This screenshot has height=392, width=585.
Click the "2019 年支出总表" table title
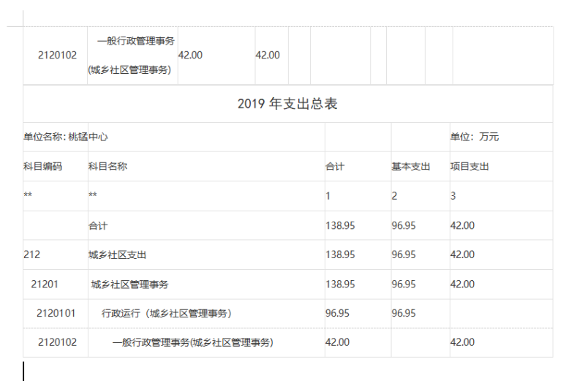click(x=287, y=104)
